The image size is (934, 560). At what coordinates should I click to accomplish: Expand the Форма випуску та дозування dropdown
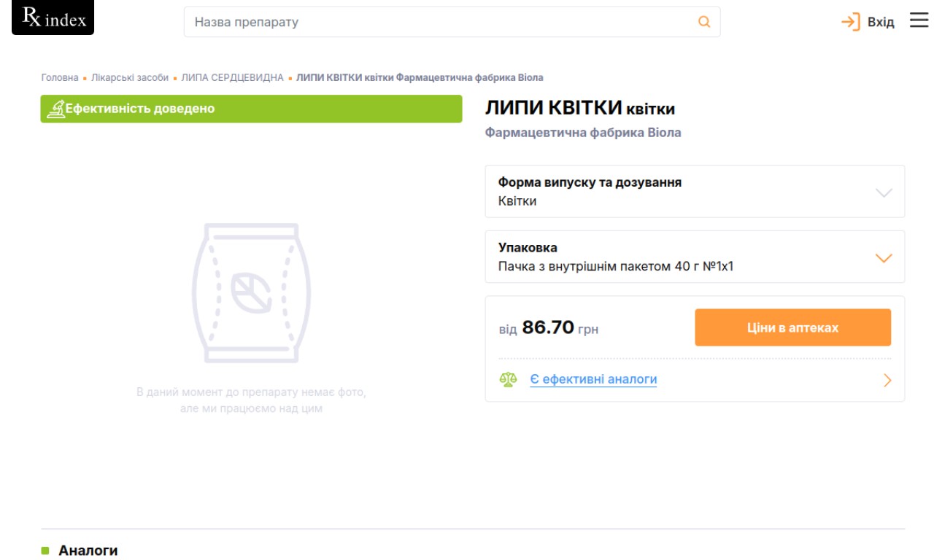pos(884,192)
